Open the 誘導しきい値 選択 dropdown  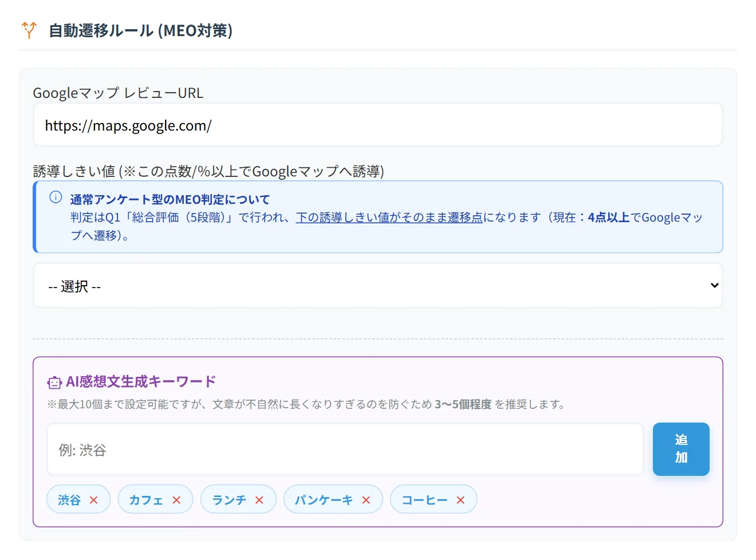[378, 286]
